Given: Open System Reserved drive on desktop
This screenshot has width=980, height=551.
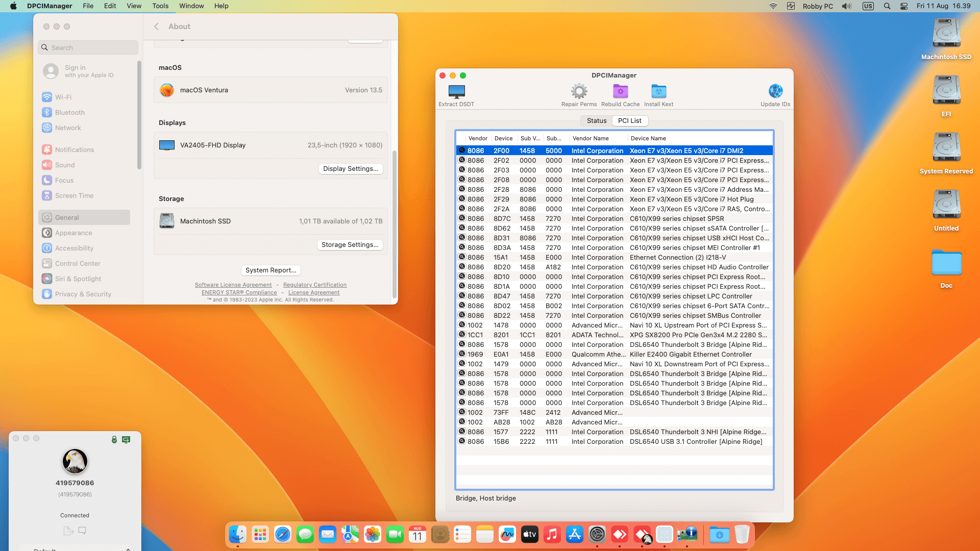Looking at the screenshot, I should 946,153.
